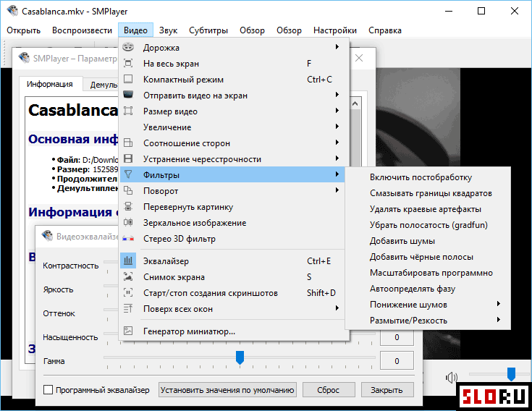Expand the Дорожка submenu
The image size is (532, 411).
pos(232,48)
